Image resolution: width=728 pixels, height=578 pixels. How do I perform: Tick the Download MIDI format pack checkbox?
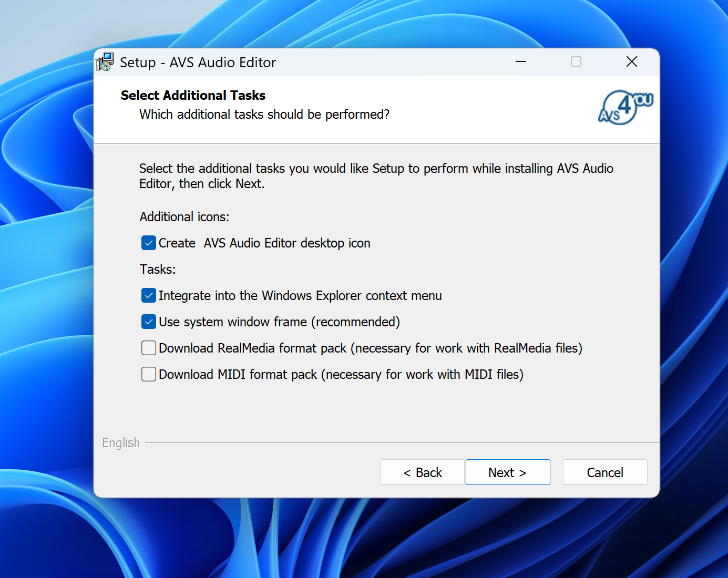149,374
